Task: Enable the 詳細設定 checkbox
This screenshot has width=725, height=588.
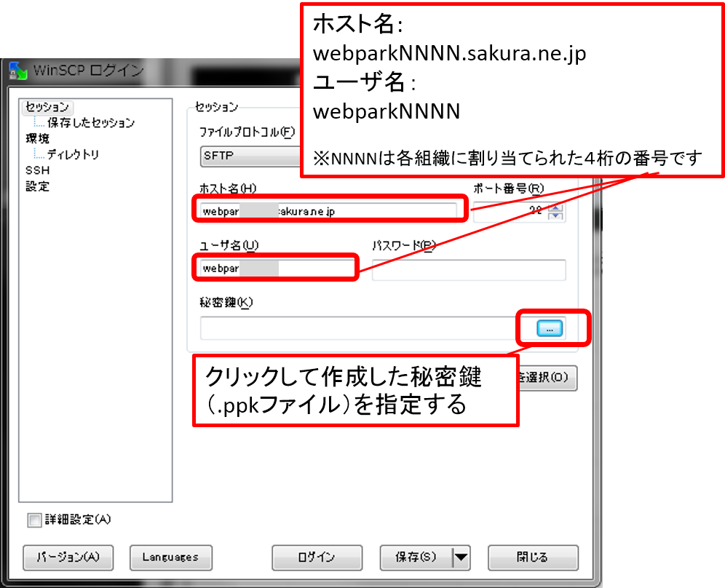Action: 34,520
